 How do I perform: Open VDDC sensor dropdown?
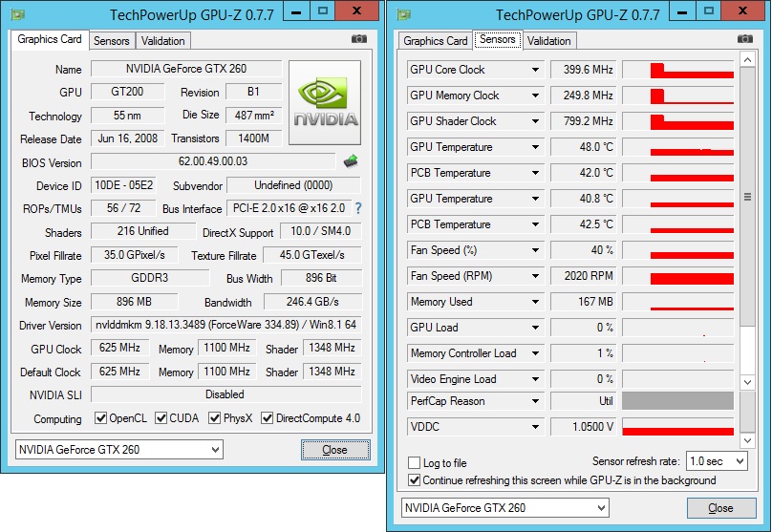[535, 427]
